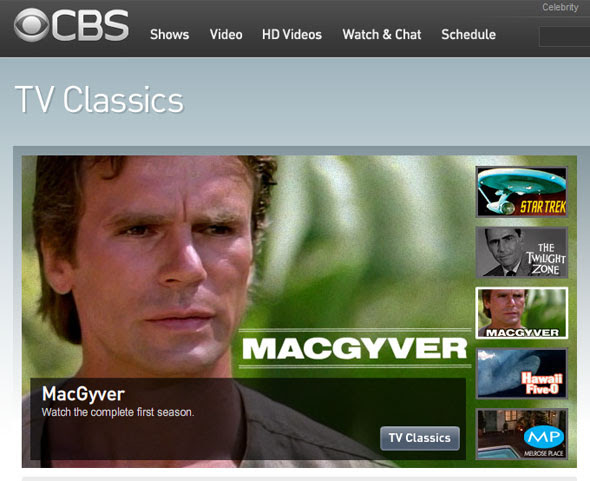This screenshot has height=481, width=590.
Task: Click the Celebrity link at top
Action: [x=560, y=7]
